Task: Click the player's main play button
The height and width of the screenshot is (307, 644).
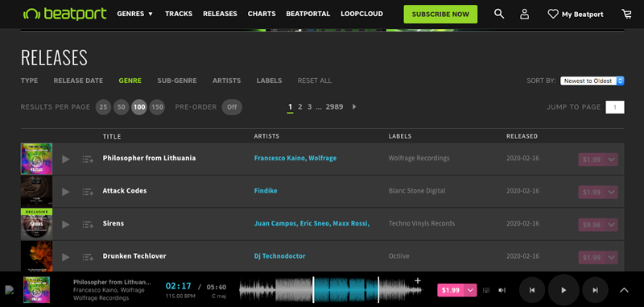Action: coord(563,290)
